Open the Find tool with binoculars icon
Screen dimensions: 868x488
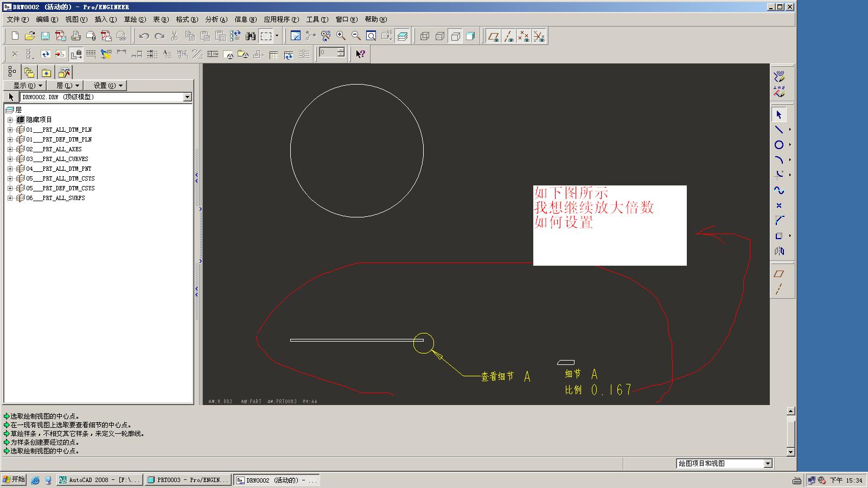[250, 36]
